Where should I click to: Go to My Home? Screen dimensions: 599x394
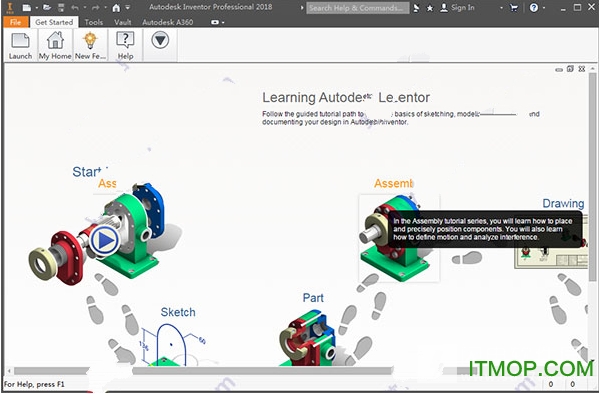pyautogui.click(x=55, y=45)
